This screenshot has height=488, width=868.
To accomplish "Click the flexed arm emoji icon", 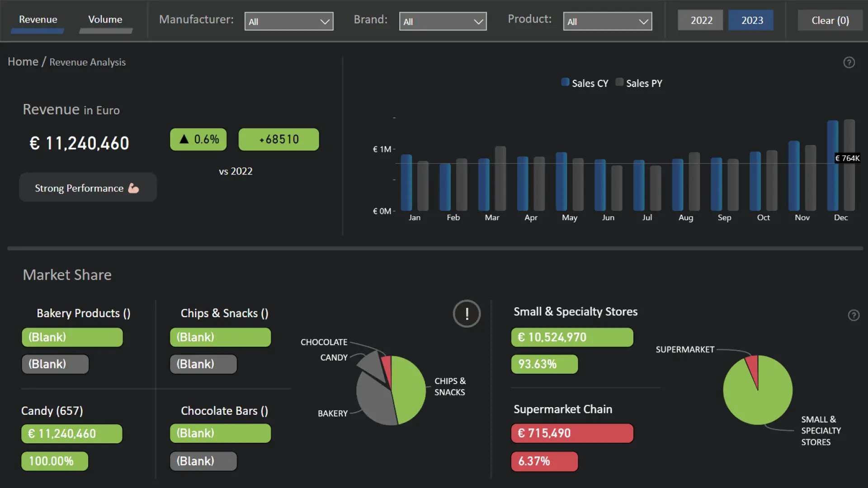I will pos(133,188).
